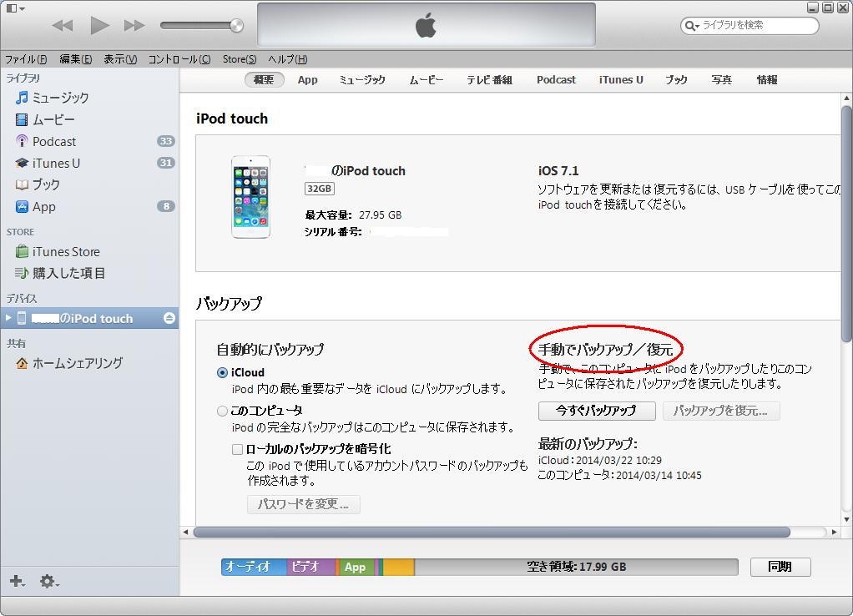
Task: Click the add plus button at sidebar bottom
Action: (x=17, y=581)
